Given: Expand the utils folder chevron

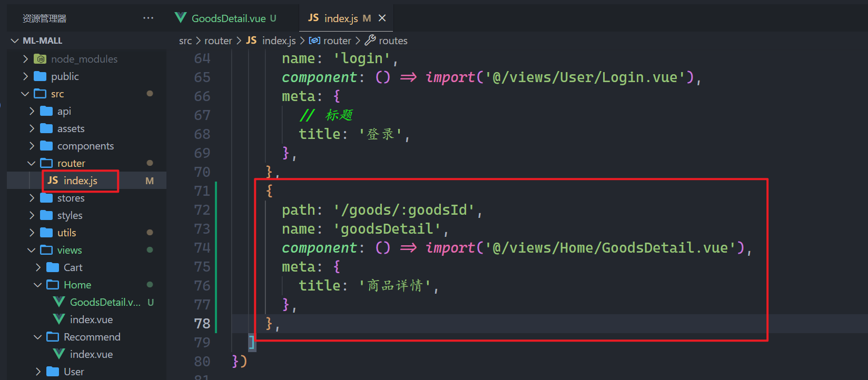Looking at the screenshot, I should (32, 233).
